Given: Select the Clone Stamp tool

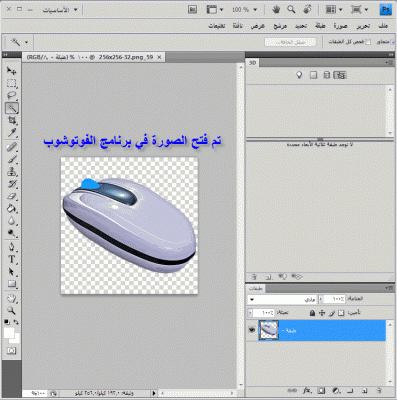Looking at the screenshot, I should pyautogui.click(x=12, y=172).
